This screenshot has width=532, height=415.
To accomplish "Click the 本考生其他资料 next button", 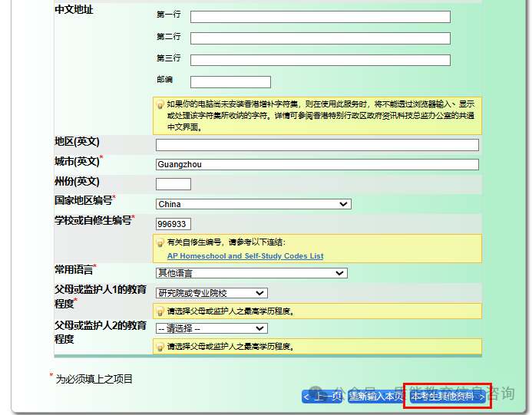I will coord(448,397).
